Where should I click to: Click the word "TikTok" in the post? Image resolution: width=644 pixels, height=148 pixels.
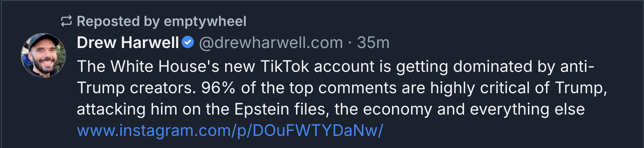click(285, 67)
